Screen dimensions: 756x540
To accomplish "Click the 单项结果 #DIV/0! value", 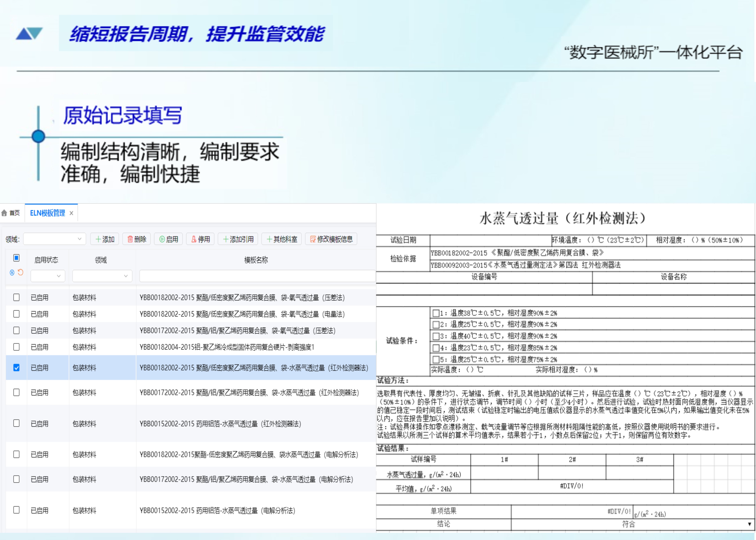I will click(619, 511).
